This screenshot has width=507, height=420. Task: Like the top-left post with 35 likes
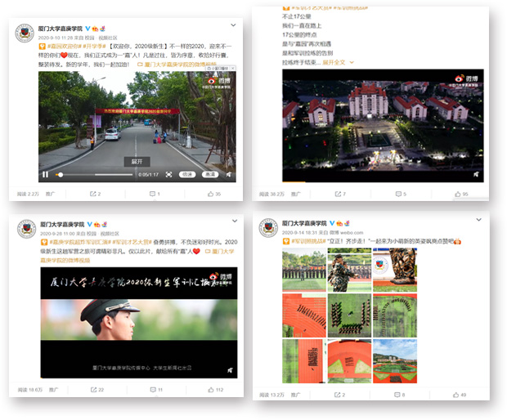point(211,194)
